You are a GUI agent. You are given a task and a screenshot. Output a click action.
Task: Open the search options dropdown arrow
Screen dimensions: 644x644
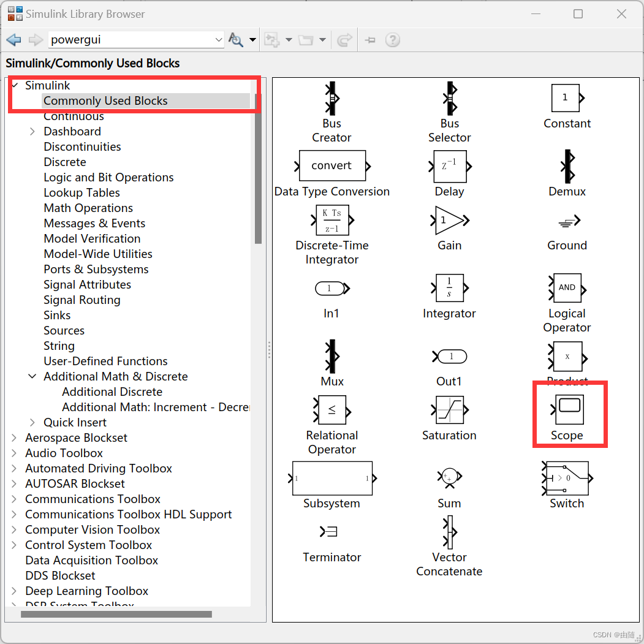[x=253, y=40]
